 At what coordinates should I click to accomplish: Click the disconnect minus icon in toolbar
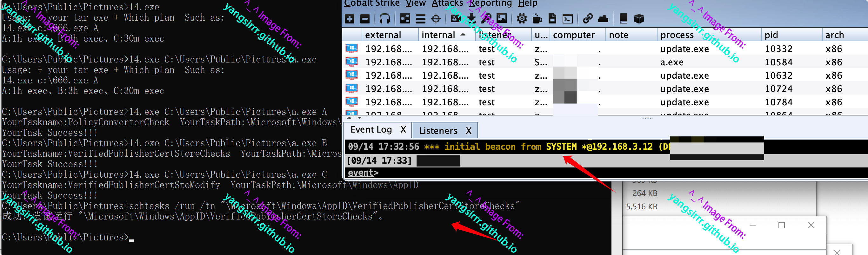(x=364, y=18)
